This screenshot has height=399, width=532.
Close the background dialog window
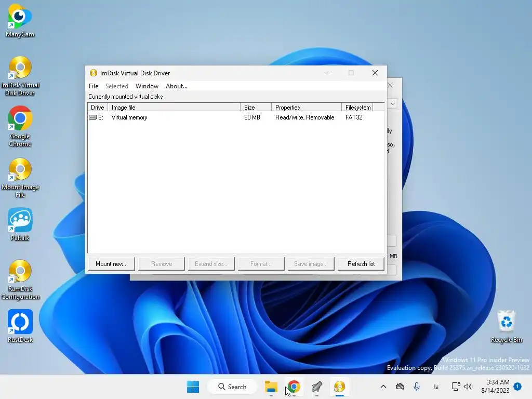point(391,85)
